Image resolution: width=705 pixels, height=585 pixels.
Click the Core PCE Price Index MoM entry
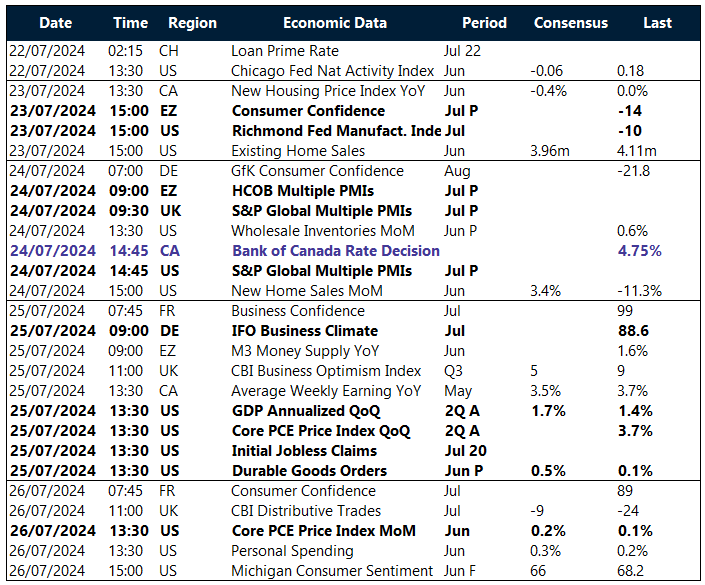(324, 530)
